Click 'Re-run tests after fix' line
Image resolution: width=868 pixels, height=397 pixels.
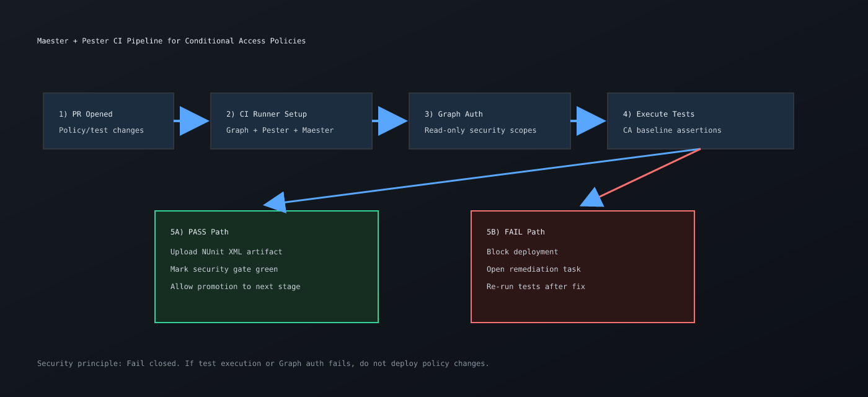point(536,287)
